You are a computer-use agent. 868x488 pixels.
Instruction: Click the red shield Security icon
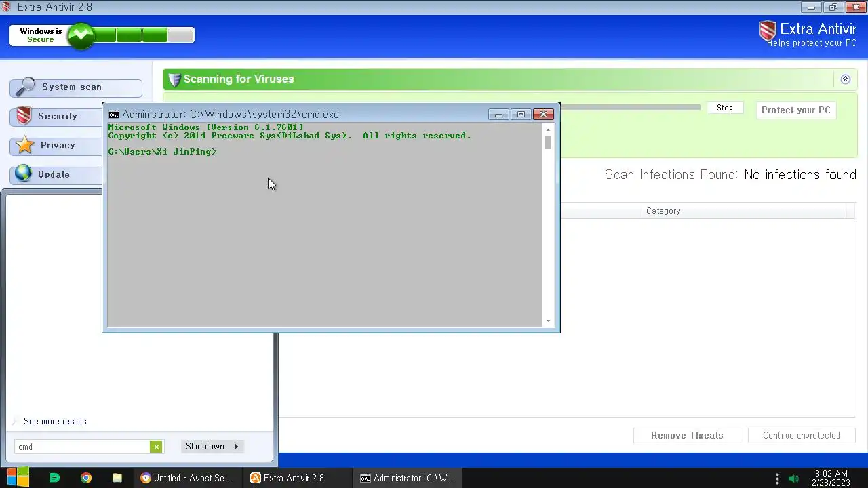[x=24, y=116]
